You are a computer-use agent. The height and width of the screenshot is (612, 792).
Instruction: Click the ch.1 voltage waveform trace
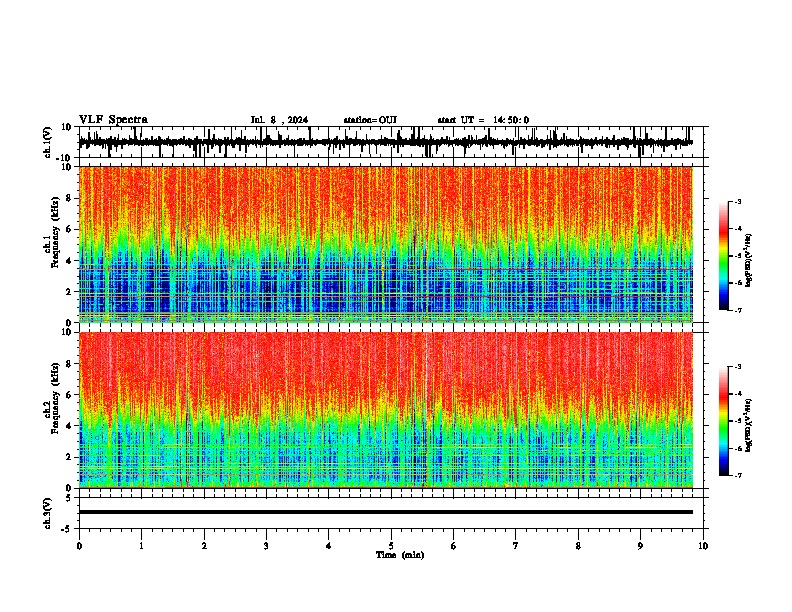(x=385, y=143)
